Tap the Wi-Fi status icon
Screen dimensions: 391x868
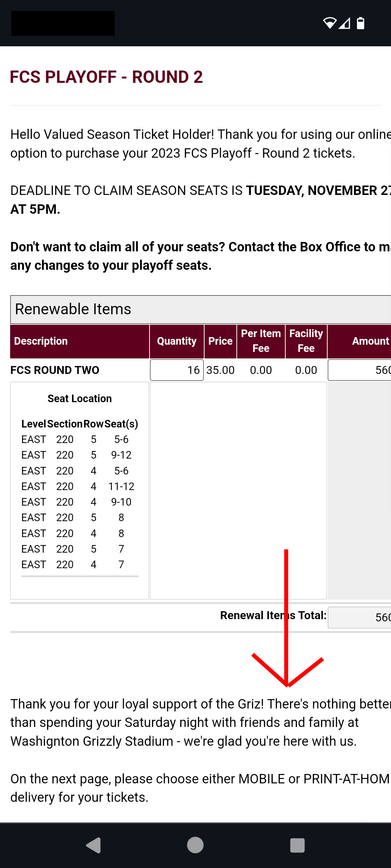tap(330, 23)
